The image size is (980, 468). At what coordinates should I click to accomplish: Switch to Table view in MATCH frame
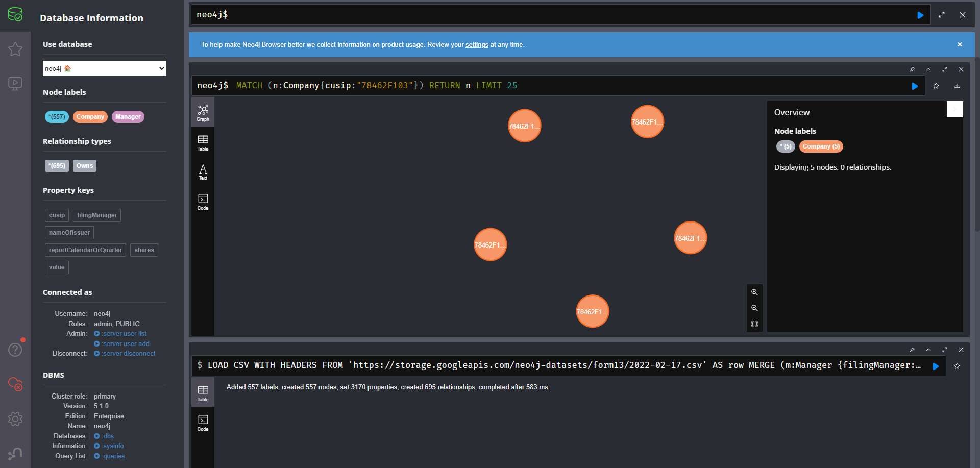coord(203,143)
